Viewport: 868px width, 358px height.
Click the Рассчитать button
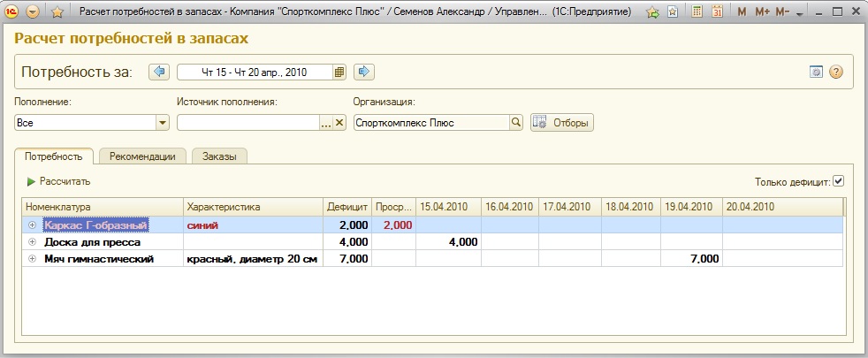point(59,181)
